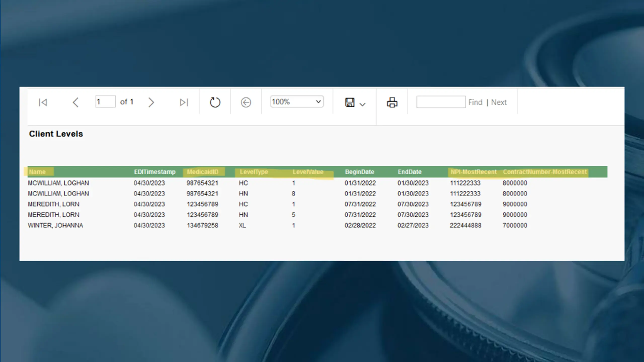Click the EDITimestamp column header
This screenshot has width=644, height=362.
pyautogui.click(x=155, y=172)
